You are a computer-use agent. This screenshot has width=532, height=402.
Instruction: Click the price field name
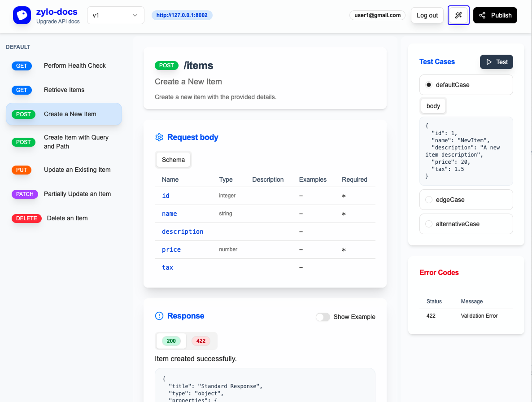point(171,250)
